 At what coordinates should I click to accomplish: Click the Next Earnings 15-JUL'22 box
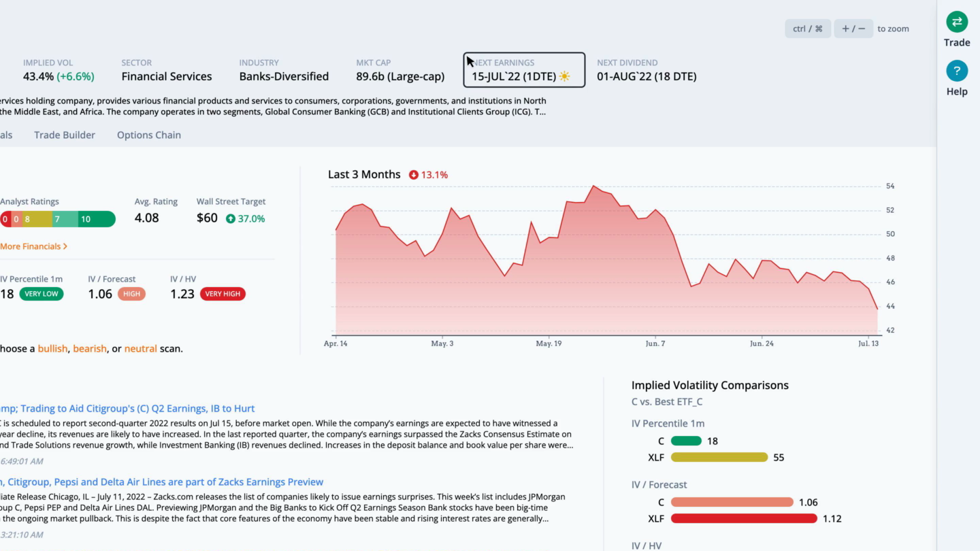(524, 70)
